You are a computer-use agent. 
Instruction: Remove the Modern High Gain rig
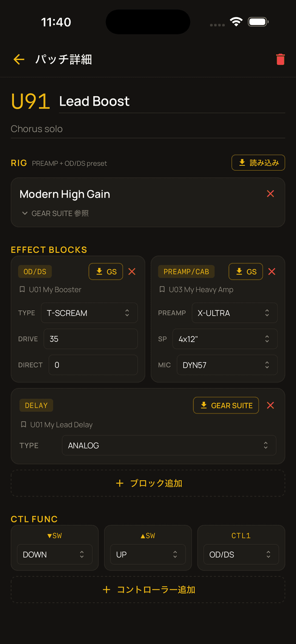(271, 194)
